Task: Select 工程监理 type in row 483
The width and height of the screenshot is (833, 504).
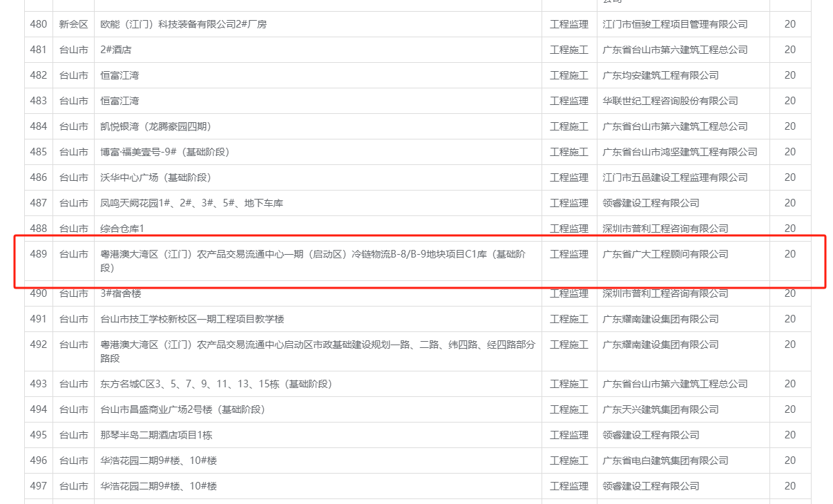Action: [x=569, y=101]
